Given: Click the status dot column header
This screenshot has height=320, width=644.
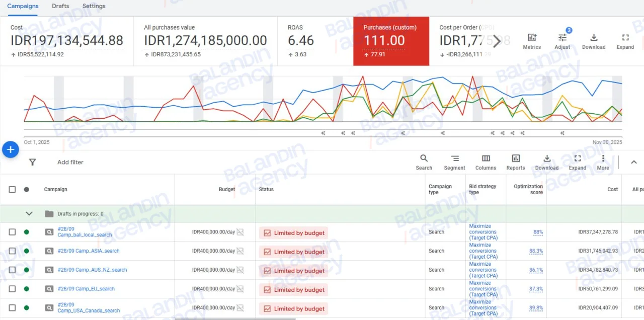Looking at the screenshot, I should click(26, 189).
